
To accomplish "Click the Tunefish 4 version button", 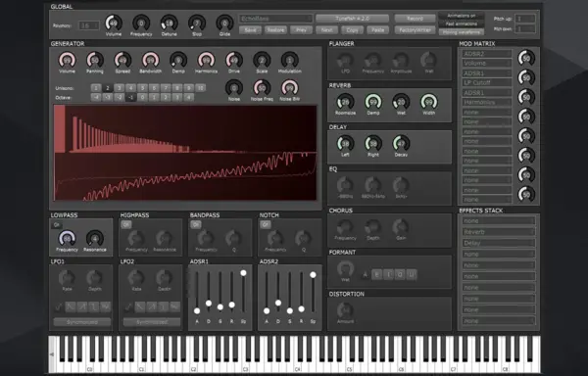I will [352, 19].
